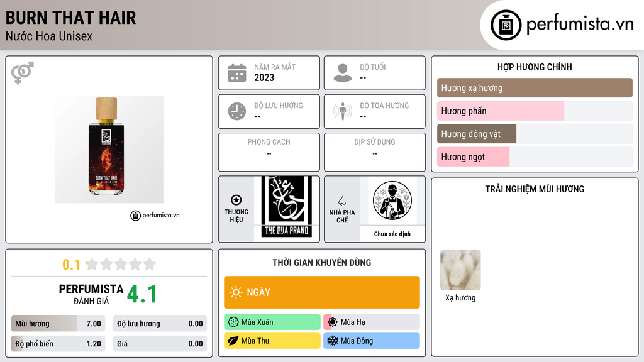Click the Hương phấn accord bar
The image size is (644, 362).
point(535,111)
